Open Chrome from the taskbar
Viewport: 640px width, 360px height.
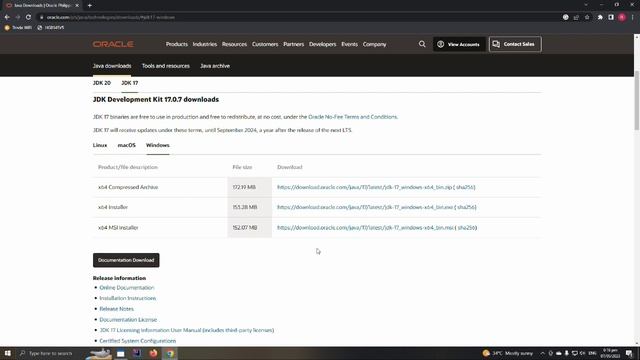pyautogui.click(x=170, y=353)
